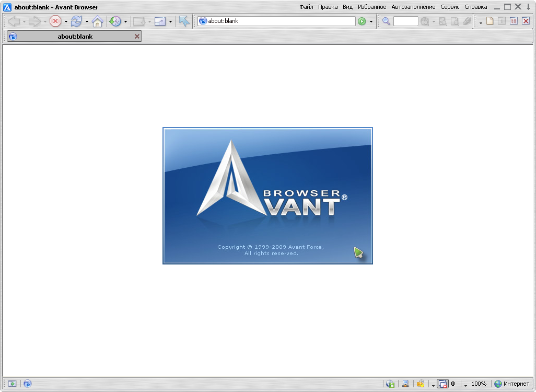Viewport: 536px width, 392px height.
Task: Go to the Home page
Action: point(97,21)
